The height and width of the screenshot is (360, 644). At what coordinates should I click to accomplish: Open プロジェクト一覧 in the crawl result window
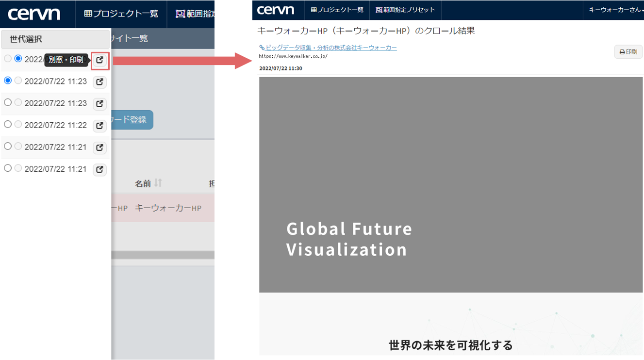[337, 10]
